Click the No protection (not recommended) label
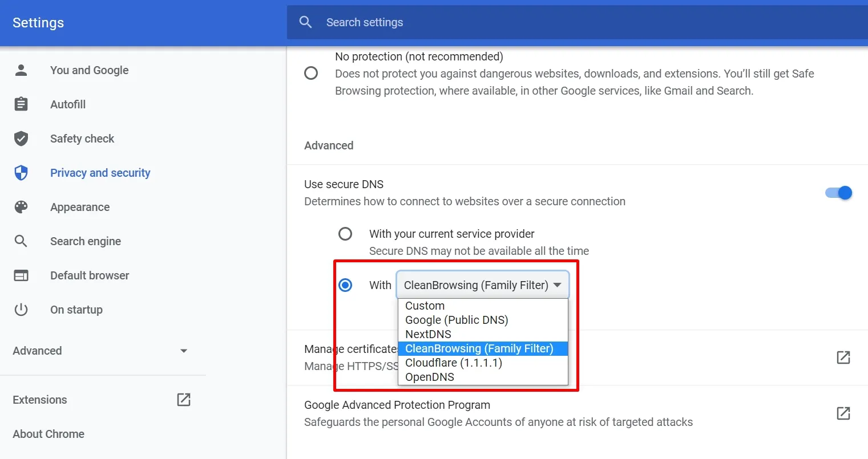 (419, 56)
